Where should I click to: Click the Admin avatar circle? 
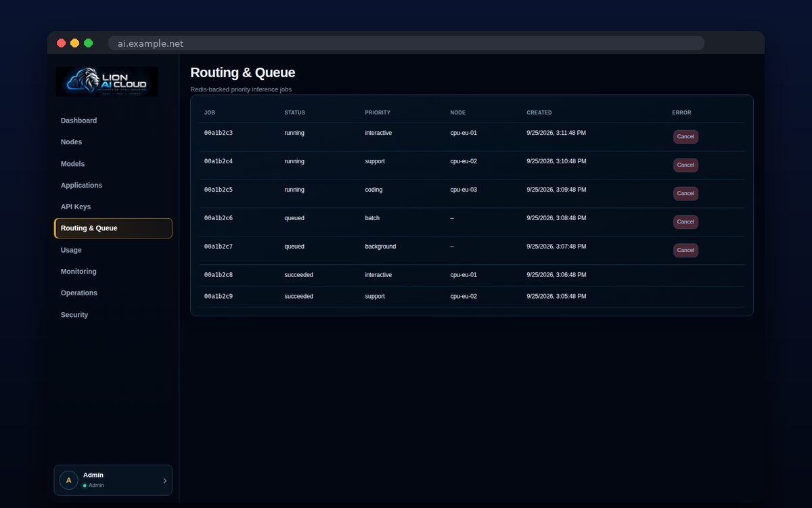68,480
